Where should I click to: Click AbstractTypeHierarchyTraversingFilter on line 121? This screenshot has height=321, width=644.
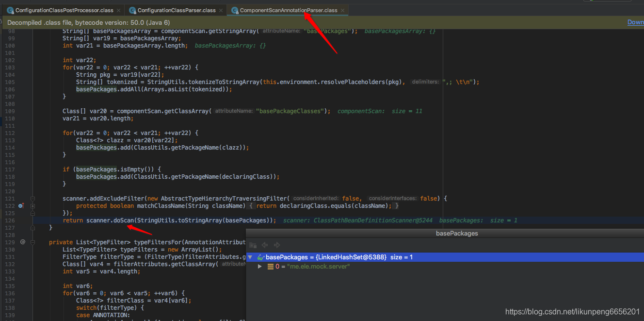click(x=225, y=198)
